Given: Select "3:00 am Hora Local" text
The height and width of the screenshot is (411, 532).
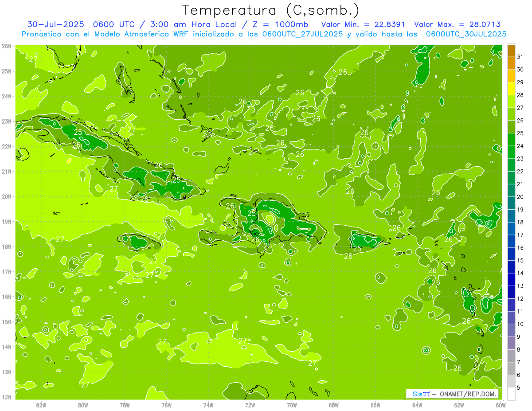Looking at the screenshot, I should (194, 24).
